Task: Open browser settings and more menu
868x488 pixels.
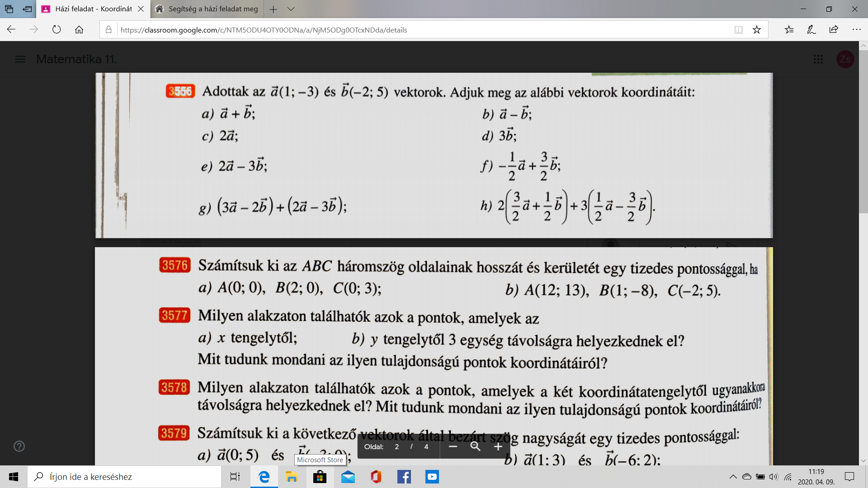Action: pyautogui.click(x=856, y=30)
